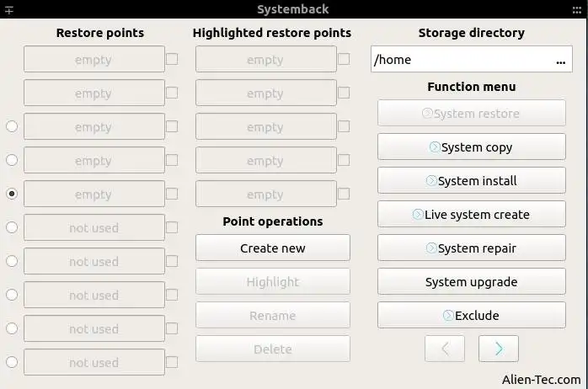Click the arrow icon on System repair
Image resolution: width=588 pixels, height=389 pixels.
pyautogui.click(x=430, y=248)
